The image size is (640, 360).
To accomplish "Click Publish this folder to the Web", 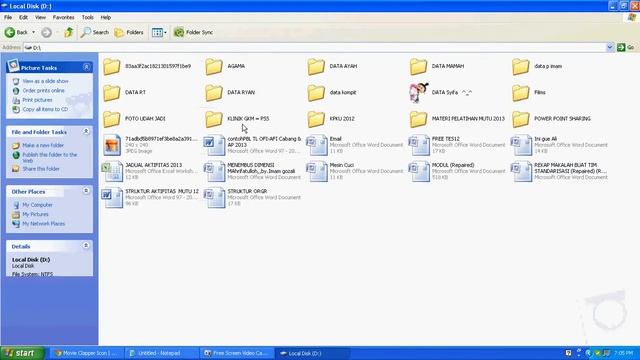I will [49, 158].
